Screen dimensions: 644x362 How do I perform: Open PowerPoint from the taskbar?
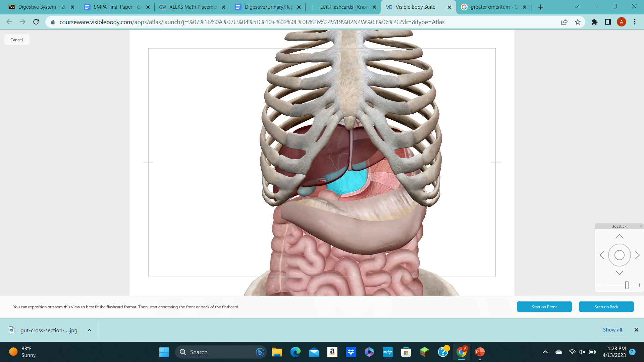(479, 352)
